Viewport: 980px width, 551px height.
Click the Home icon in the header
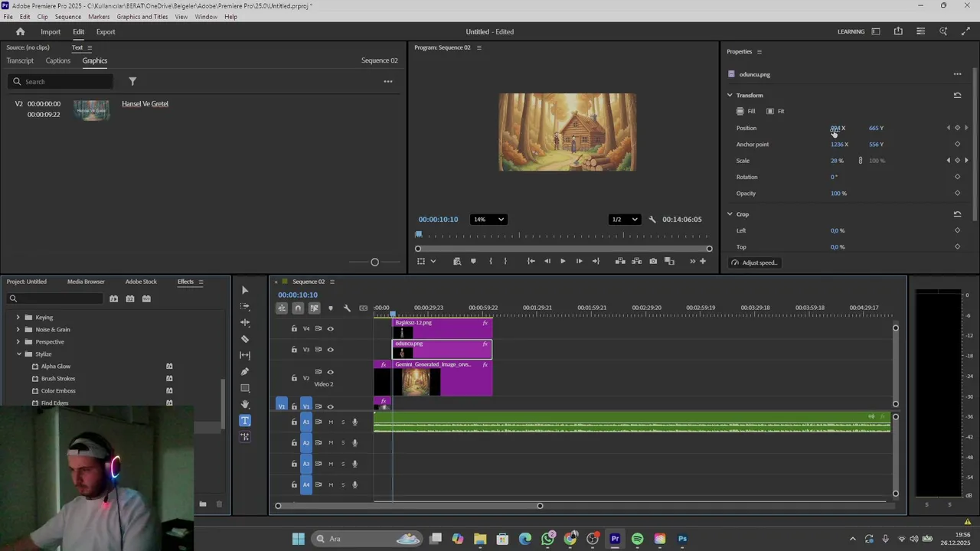[x=21, y=32]
